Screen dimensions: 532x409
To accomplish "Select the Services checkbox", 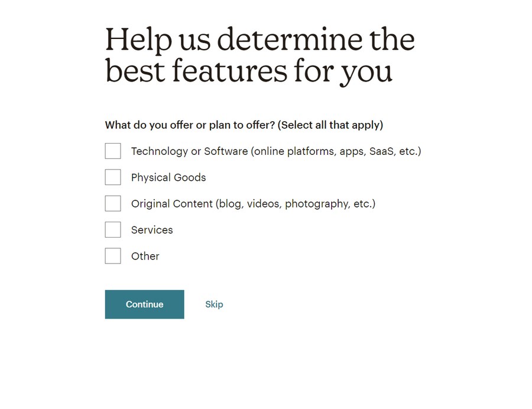I will click(113, 230).
